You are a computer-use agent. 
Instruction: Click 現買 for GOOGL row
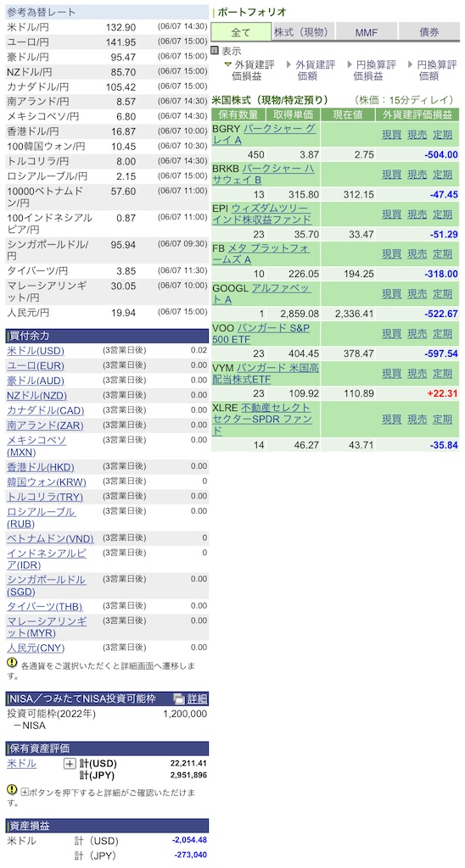pos(392,294)
